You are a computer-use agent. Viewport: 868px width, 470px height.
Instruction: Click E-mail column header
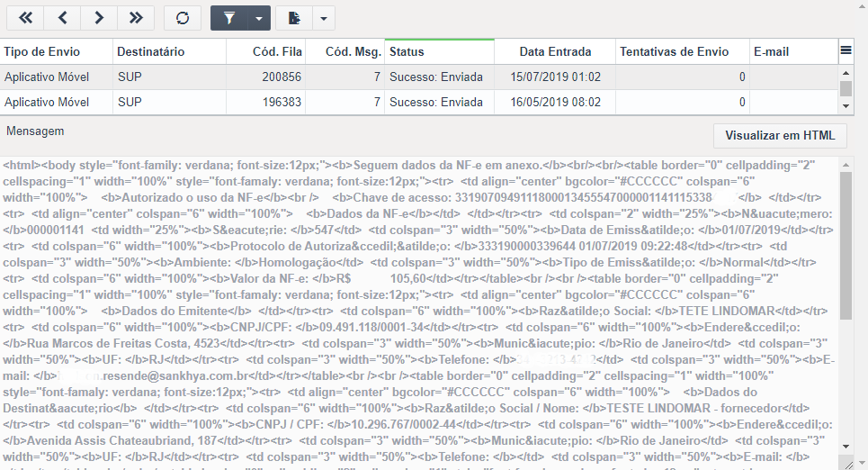pyautogui.click(x=794, y=51)
